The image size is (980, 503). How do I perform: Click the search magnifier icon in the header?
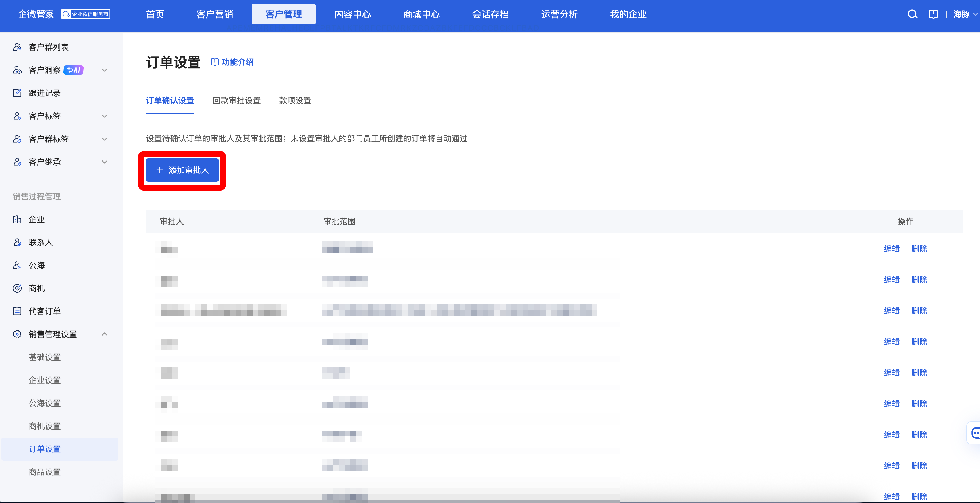click(x=912, y=14)
